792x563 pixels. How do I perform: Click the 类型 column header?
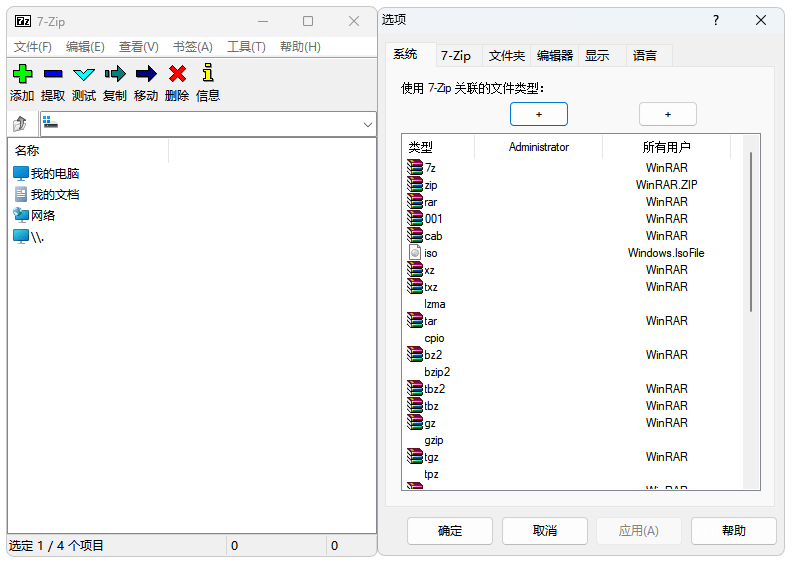[x=438, y=147]
